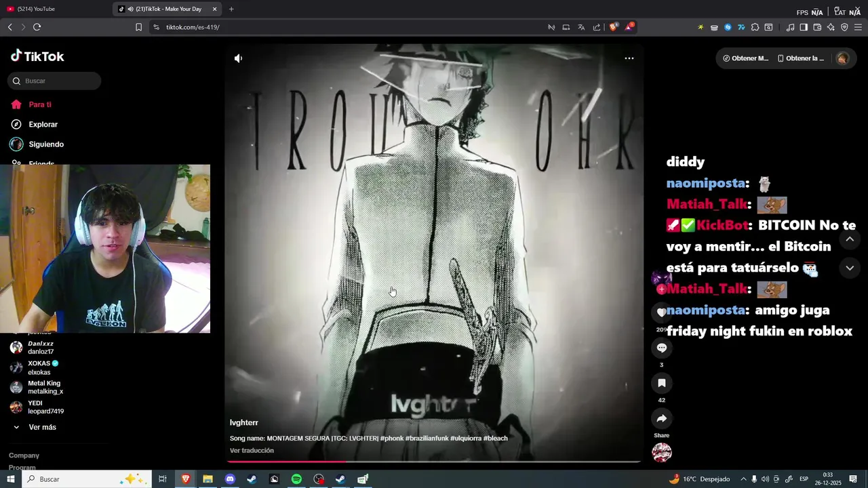Open the Windows Start menu
Image resolution: width=868 pixels, height=488 pixels.
point(10,479)
